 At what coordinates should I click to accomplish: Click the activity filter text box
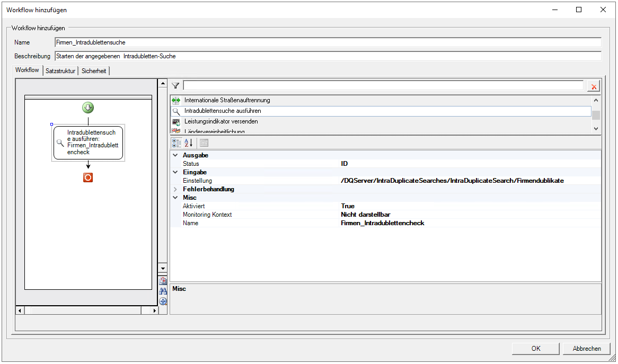click(383, 85)
